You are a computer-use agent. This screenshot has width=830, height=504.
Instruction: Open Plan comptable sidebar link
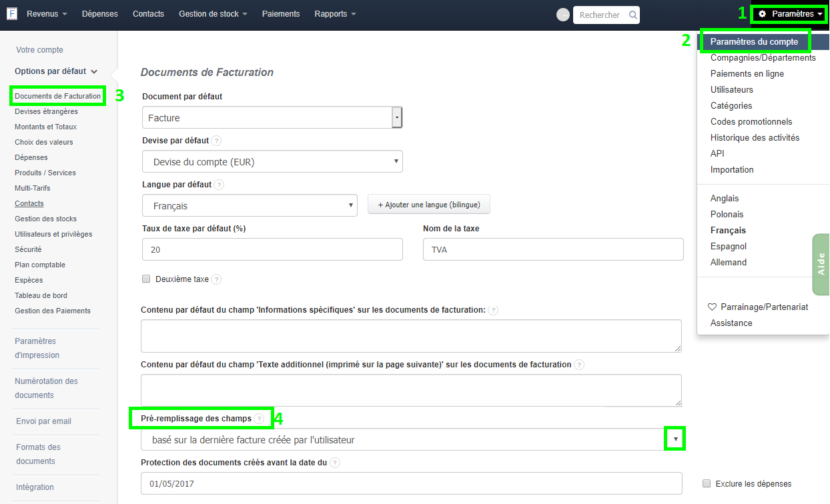[40, 265]
